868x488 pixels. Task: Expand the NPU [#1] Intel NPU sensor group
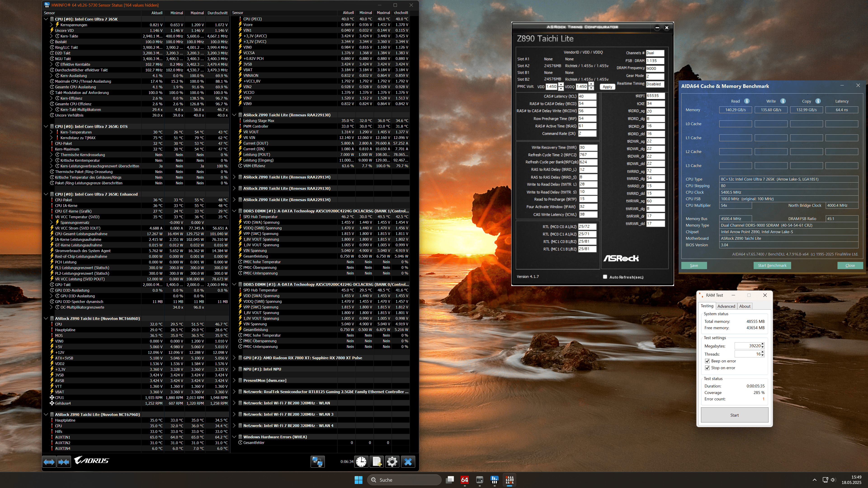(x=234, y=369)
